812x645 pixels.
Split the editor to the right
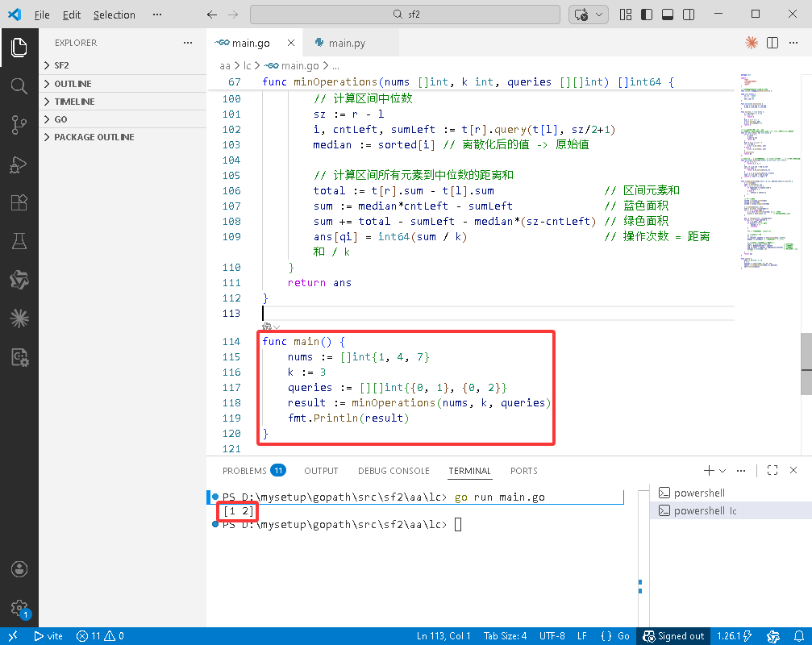pyautogui.click(x=772, y=43)
